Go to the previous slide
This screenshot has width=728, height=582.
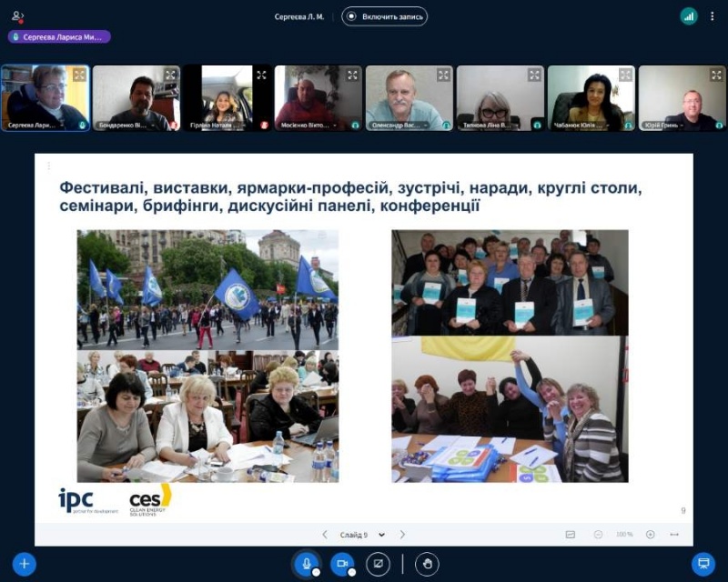pyautogui.click(x=325, y=535)
